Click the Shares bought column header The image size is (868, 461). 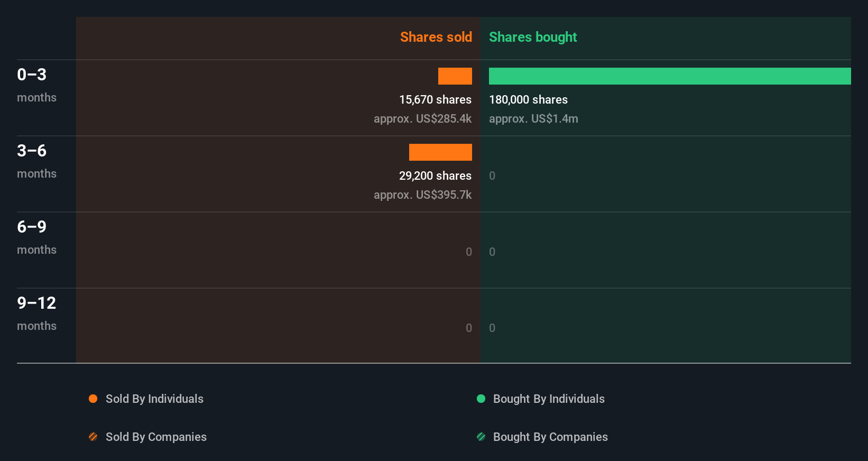tap(533, 37)
